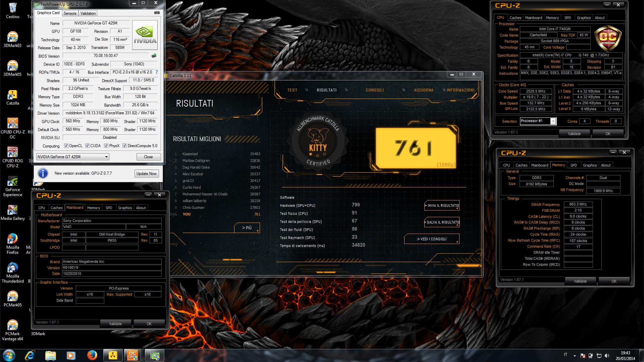This screenshot has width=644, height=362.
Task: Click VEDI I CONSIGLI in Catzilla
Action: coord(432,239)
